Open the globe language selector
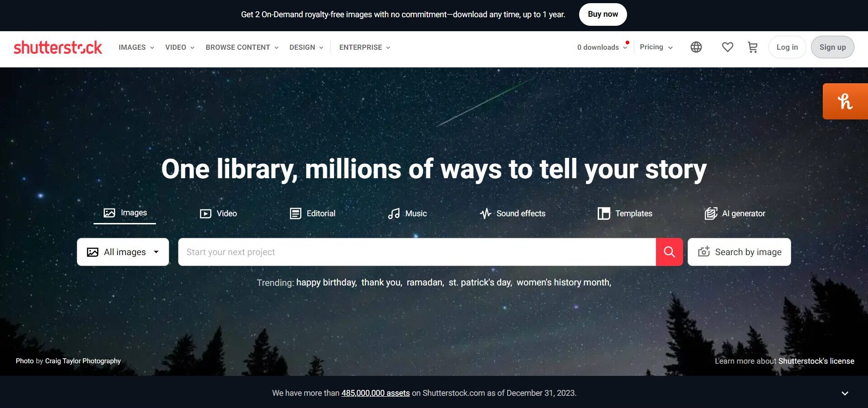 [696, 47]
